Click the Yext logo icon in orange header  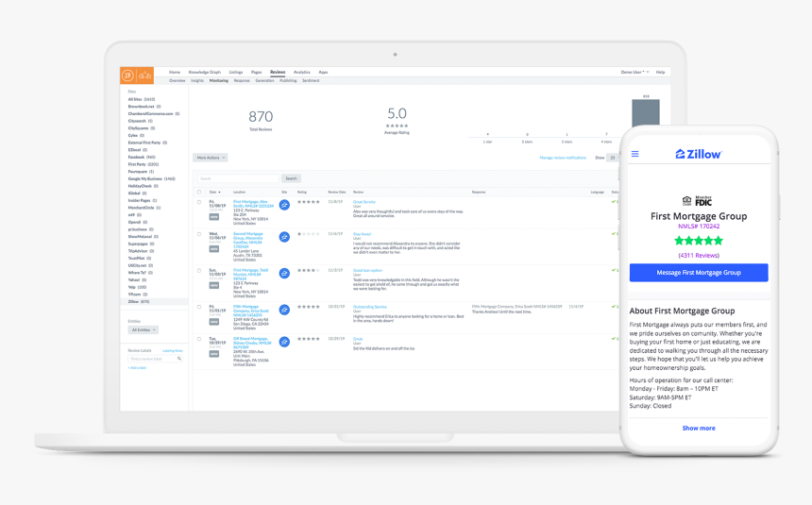point(127,76)
